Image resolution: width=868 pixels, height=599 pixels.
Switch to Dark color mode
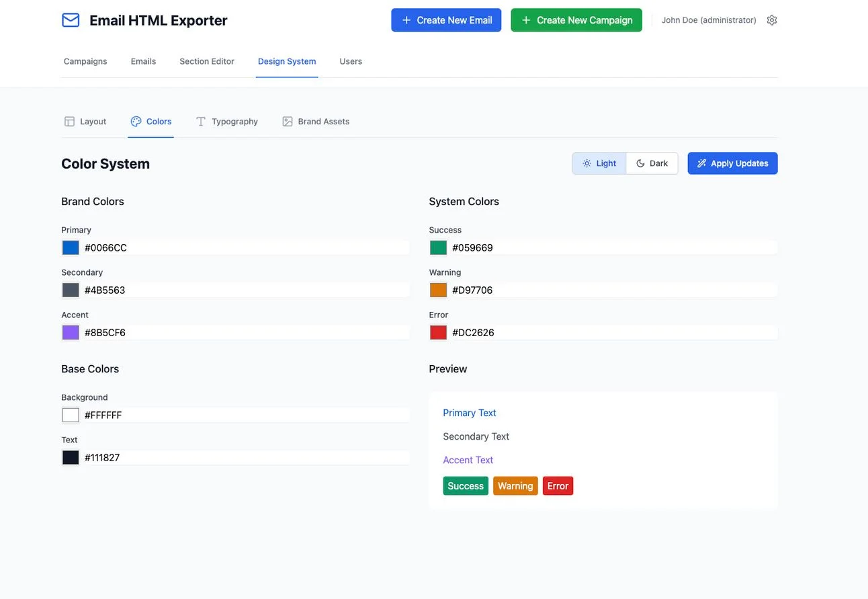coord(652,163)
